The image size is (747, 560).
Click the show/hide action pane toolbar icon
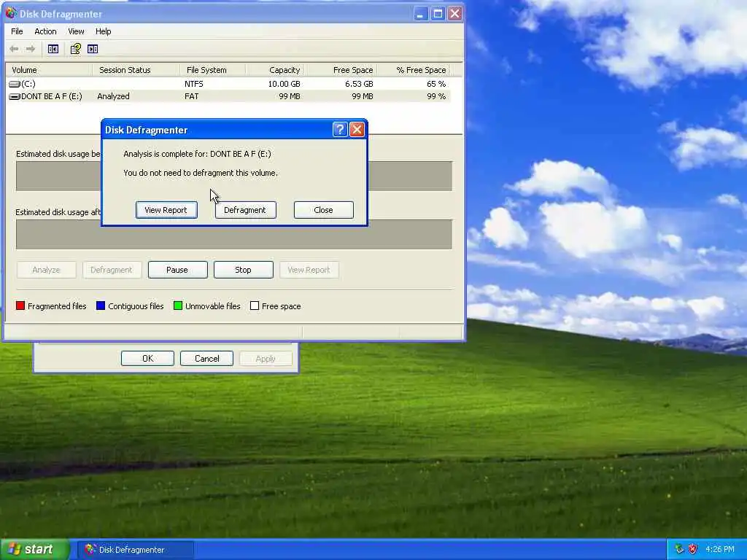coord(93,49)
